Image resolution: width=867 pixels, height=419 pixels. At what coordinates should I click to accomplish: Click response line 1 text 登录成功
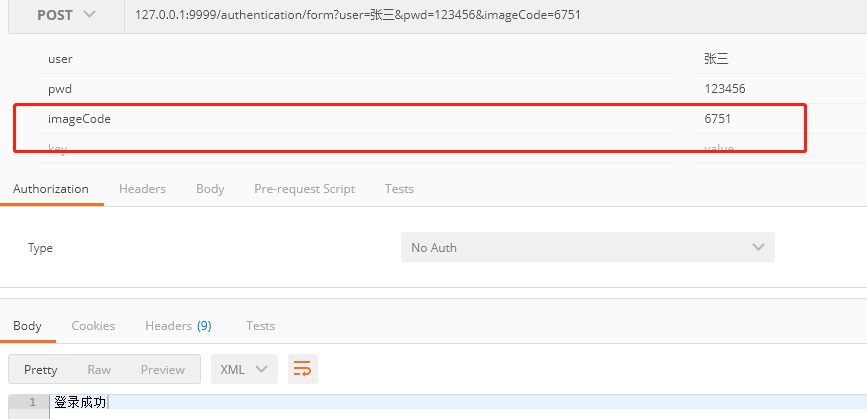(x=80, y=402)
